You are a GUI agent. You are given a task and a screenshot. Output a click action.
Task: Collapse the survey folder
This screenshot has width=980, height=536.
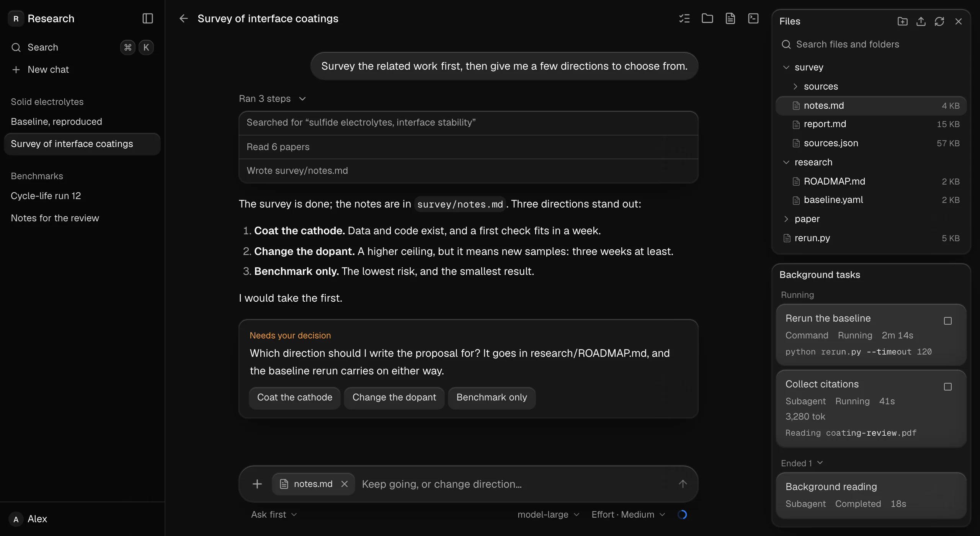[786, 67]
